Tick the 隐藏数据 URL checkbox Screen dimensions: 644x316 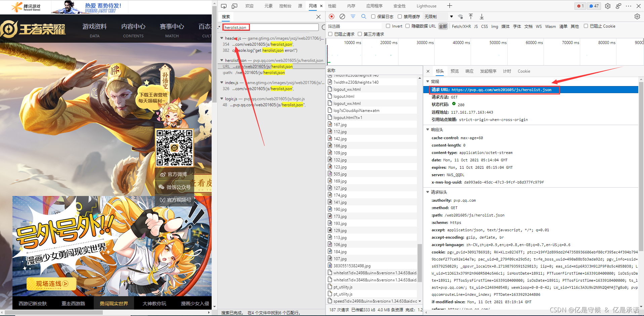tap(407, 26)
